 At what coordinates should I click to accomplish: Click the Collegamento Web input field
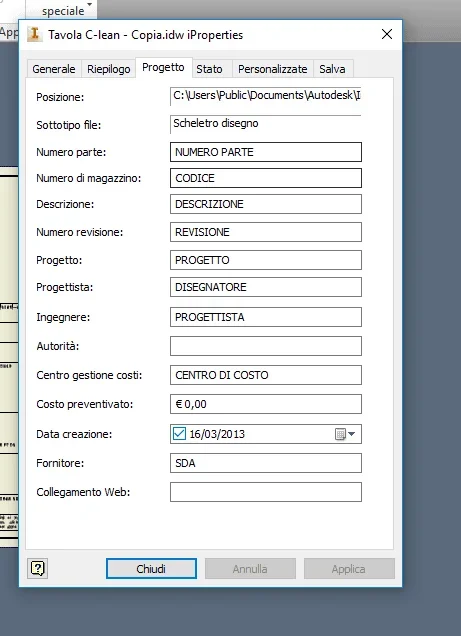coord(266,492)
